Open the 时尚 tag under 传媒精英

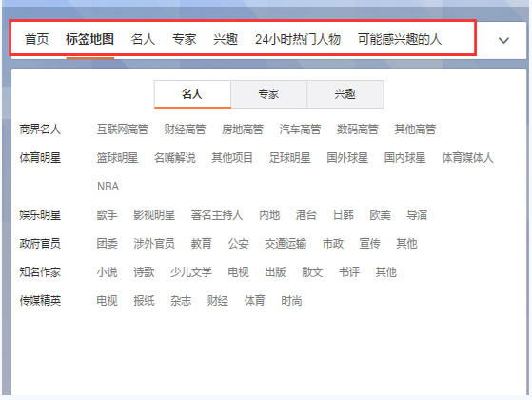(291, 301)
